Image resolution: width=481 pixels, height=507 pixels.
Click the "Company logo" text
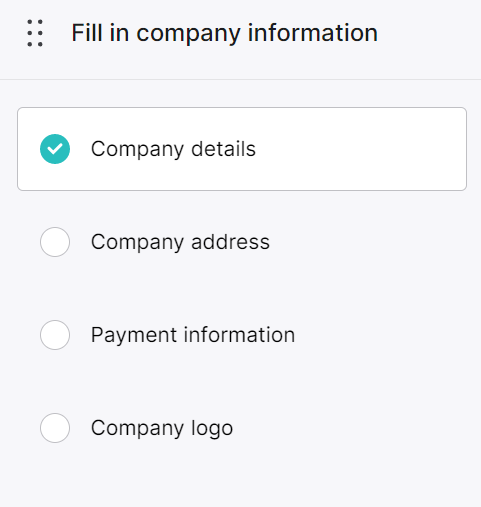(162, 428)
